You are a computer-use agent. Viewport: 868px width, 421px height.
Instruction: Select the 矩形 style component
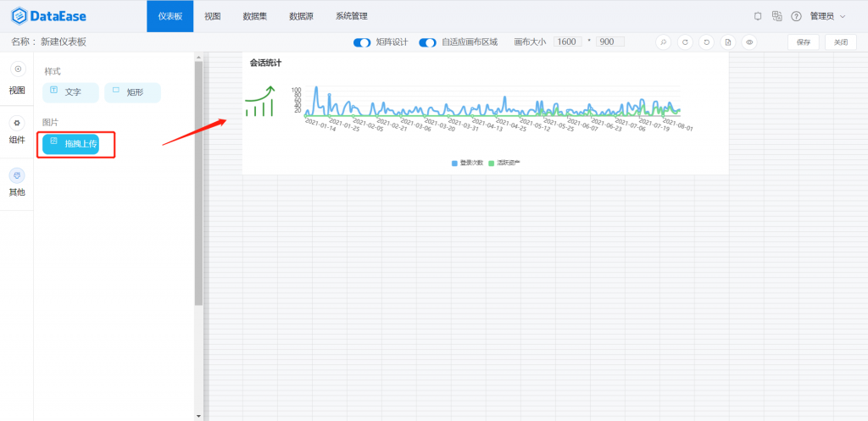[132, 92]
